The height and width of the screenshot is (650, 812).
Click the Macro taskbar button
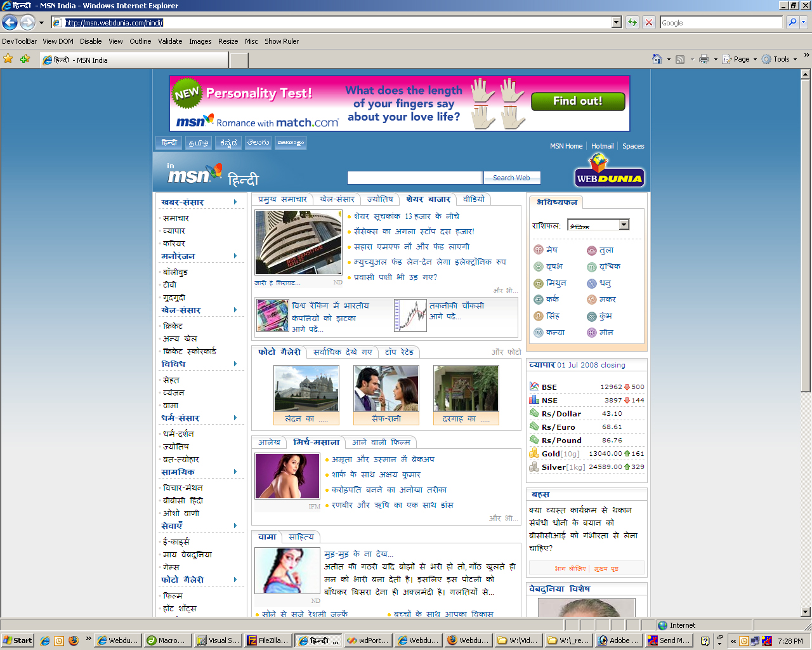pyautogui.click(x=167, y=640)
